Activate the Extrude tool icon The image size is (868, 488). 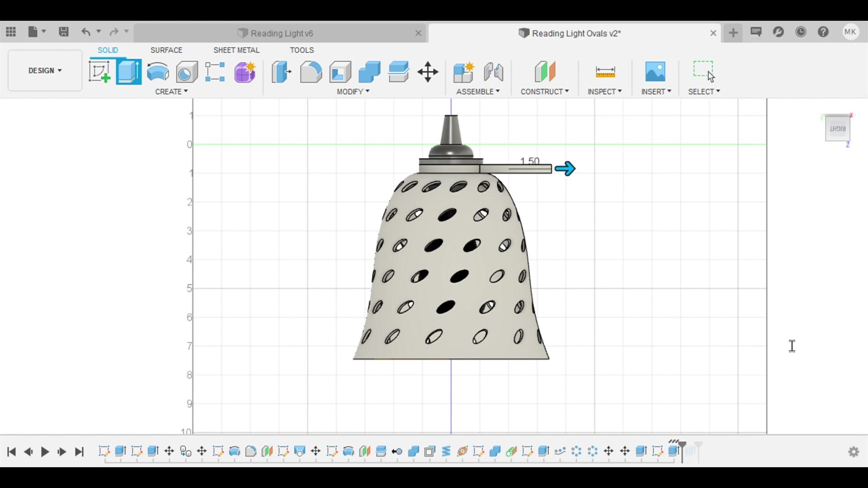point(129,72)
